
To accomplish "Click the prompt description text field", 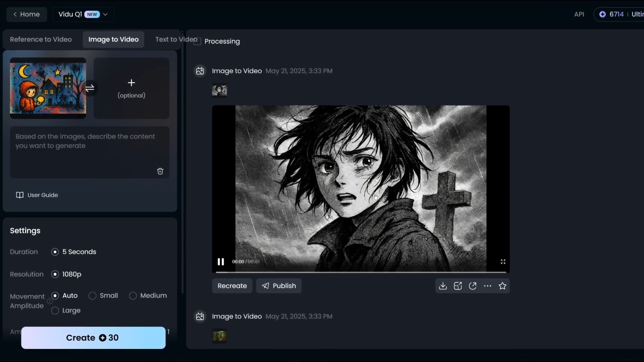I will (90, 152).
